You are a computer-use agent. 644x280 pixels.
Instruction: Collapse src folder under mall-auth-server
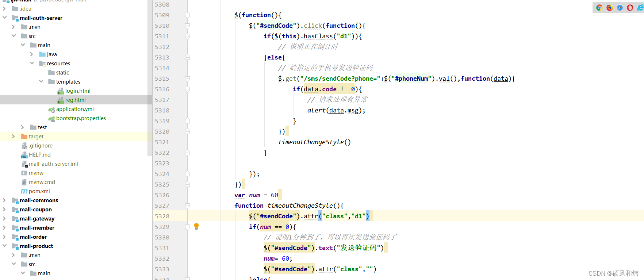point(14,36)
